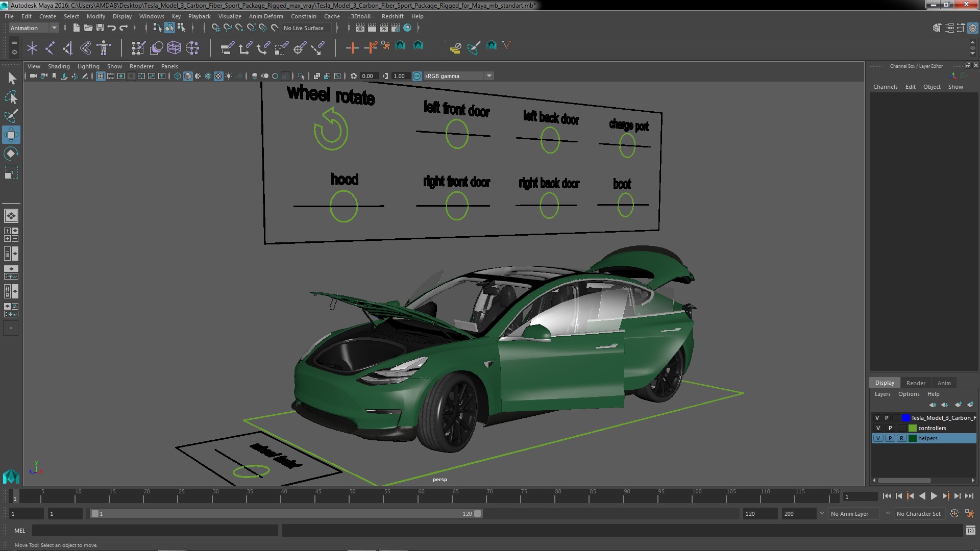Redo the last action
The image size is (980, 551).
click(x=124, y=28)
